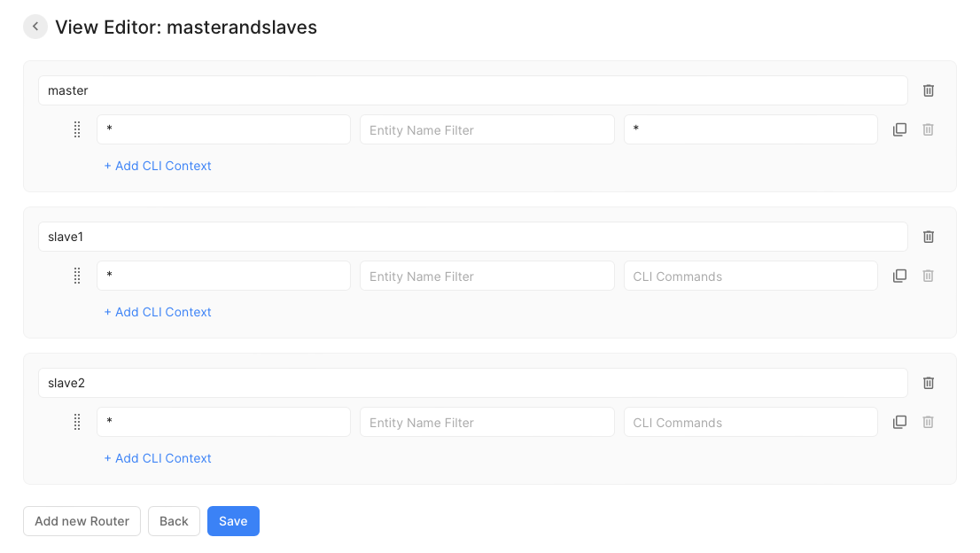
Task: Click the back arrow beside View Editor title
Action: [35, 27]
